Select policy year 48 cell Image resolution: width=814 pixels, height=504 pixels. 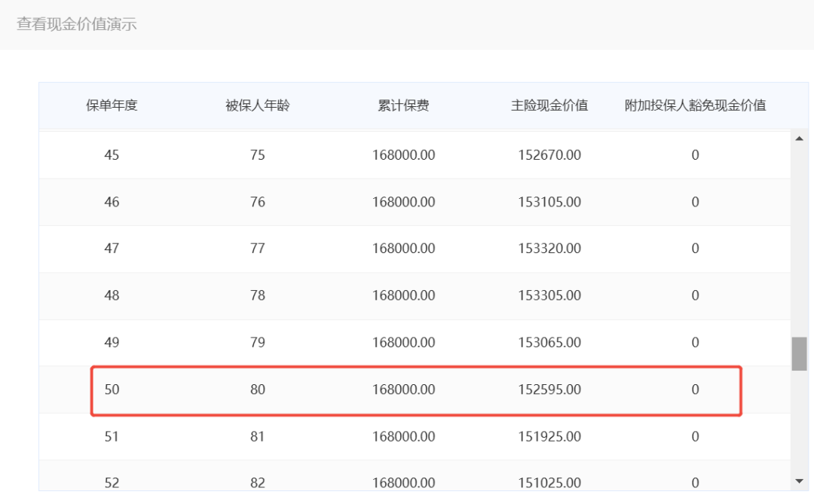click(x=112, y=295)
